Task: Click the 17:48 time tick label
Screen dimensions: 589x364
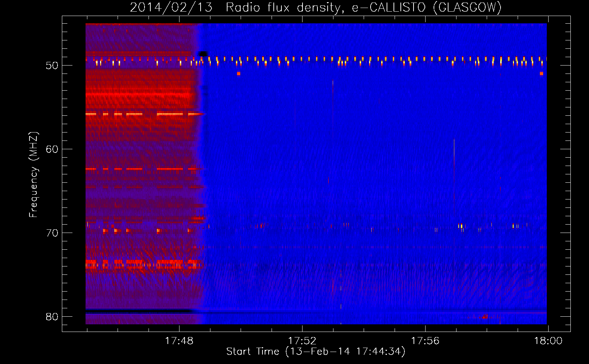Action: (179, 341)
